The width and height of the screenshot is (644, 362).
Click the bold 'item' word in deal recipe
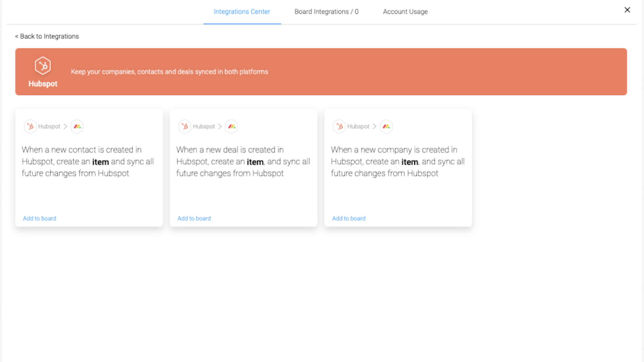click(x=255, y=162)
